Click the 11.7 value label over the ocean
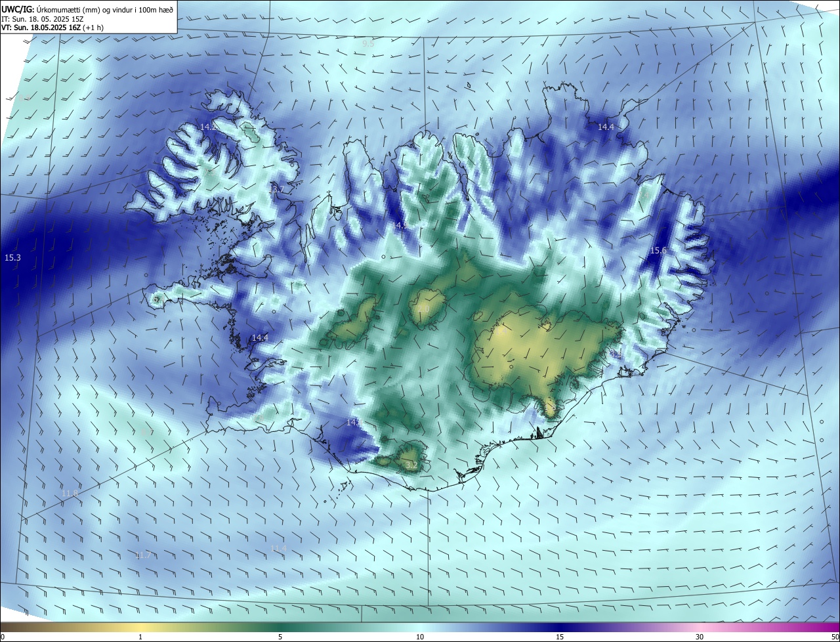This screenshot has width=840, height=642. pos(143,555)
